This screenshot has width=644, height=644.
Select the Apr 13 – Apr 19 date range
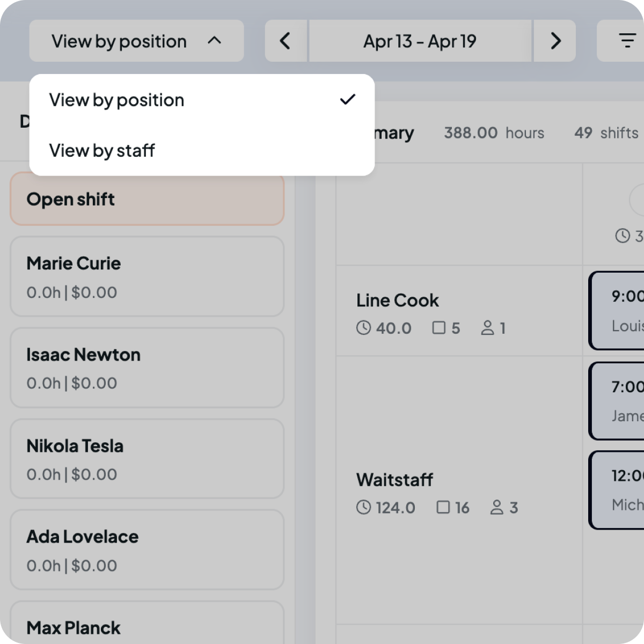[x=420, y=41]
